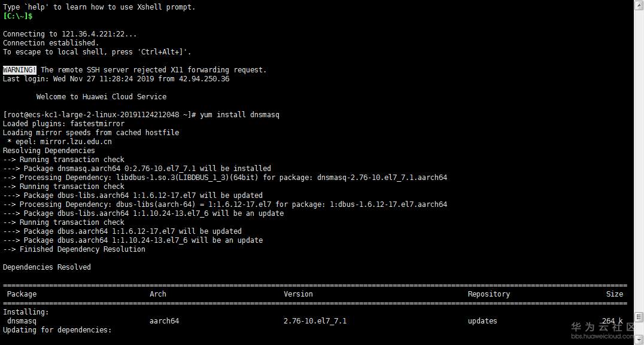
Task: Click the green [C:\~]$ local prompt
Action: click(18, 16)
